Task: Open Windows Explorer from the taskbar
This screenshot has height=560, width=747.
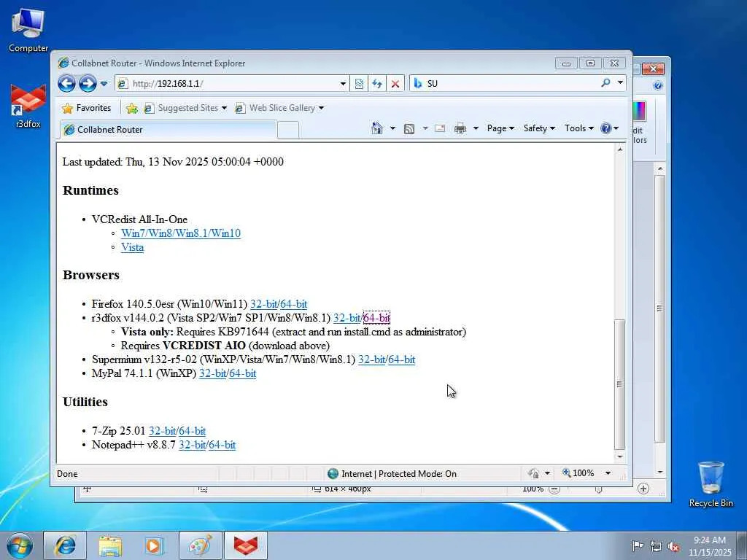Action: (110, 545)
